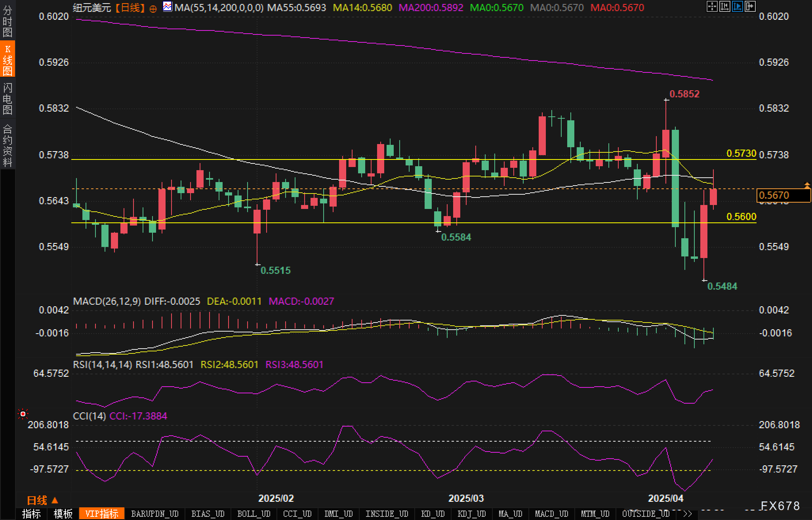
Task: Click the MA indicator settings icon
Action: click(x=168, y=7)
